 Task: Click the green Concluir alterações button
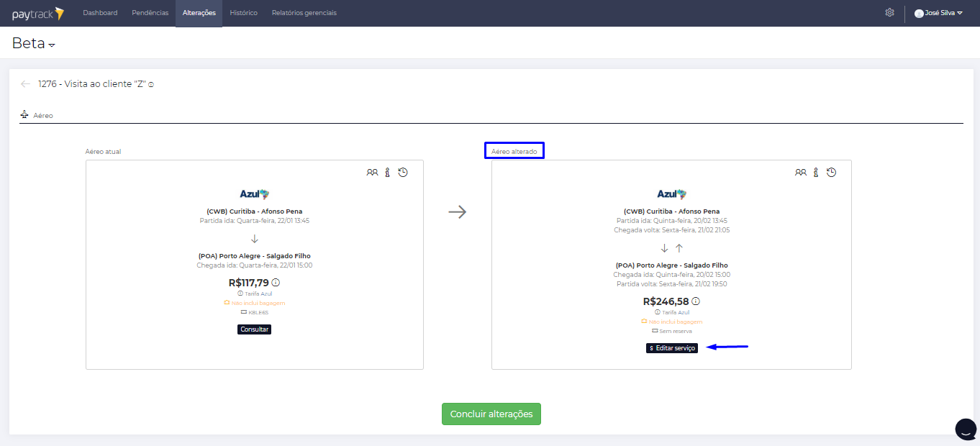pos(491,414)
